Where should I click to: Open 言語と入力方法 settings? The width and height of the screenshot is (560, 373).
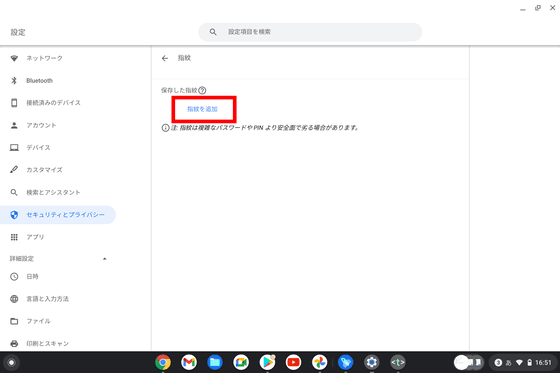tap(58, 299)
